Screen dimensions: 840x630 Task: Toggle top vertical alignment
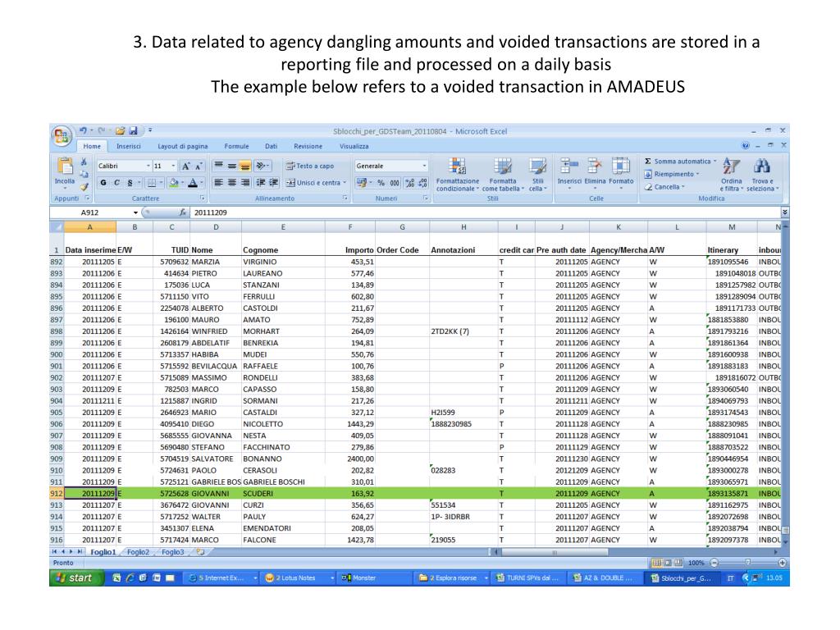(x=218, y=166)
